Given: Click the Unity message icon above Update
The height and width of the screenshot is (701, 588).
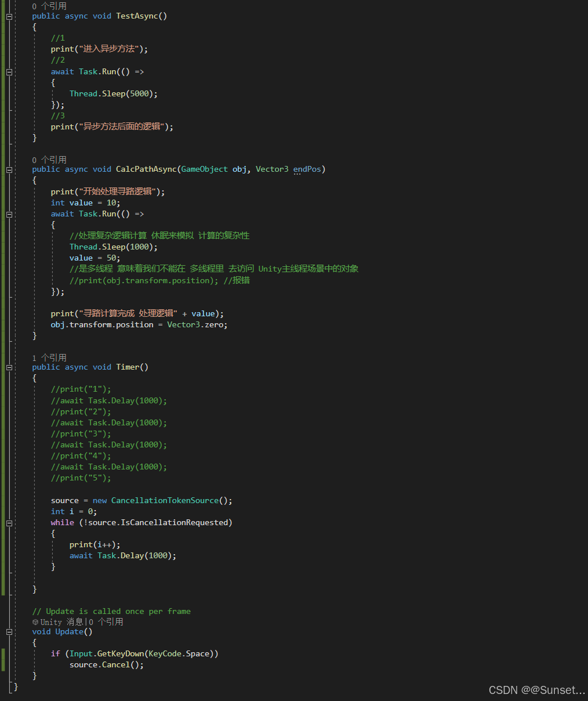Looking at the screenshot, I should [x=35, y=622].
